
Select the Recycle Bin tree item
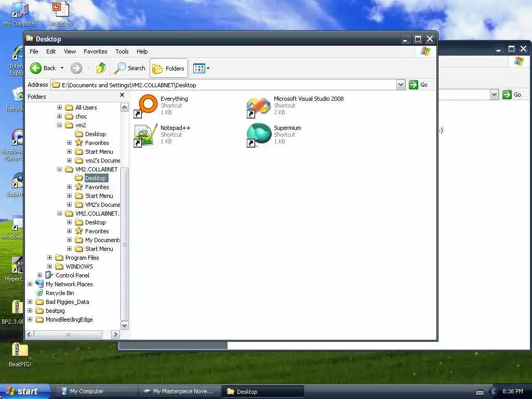tap(60, 293)
